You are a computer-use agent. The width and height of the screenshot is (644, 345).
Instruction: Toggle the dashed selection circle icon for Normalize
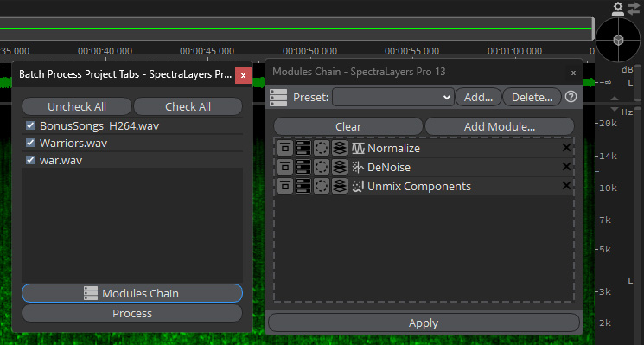[x=322, y=148]
